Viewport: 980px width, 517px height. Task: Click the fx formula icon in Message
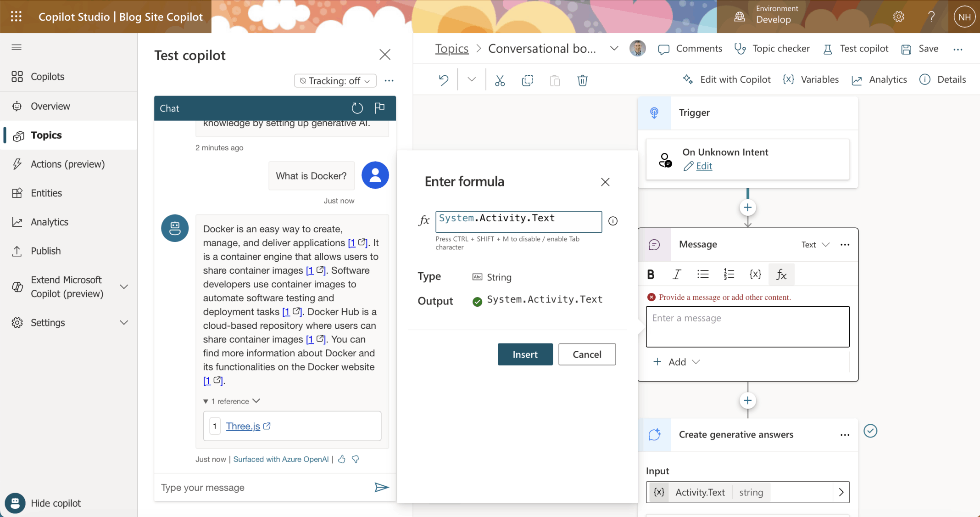781,275
